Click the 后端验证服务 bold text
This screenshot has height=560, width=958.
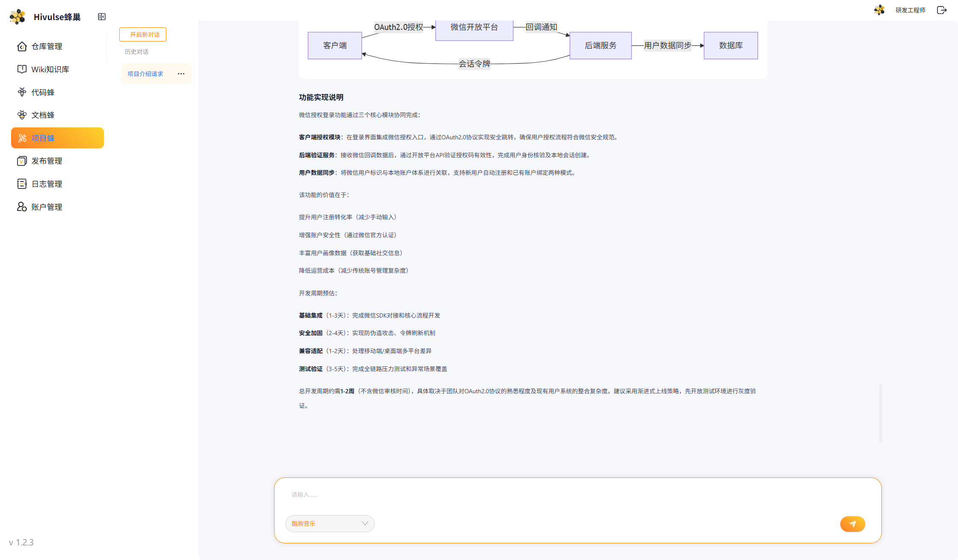coord(316,155)
